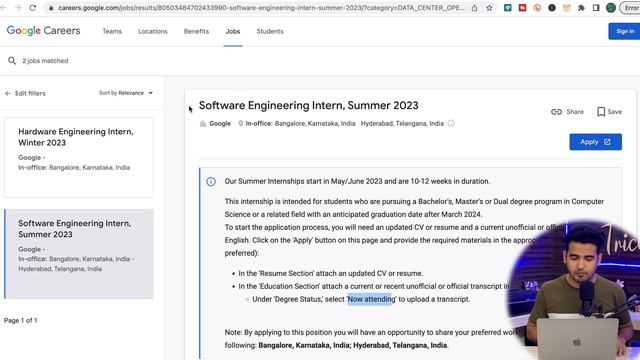Screen dimensions: 640x360
Task: Bookmark this page with the star icon
Action: click(489, 8)
